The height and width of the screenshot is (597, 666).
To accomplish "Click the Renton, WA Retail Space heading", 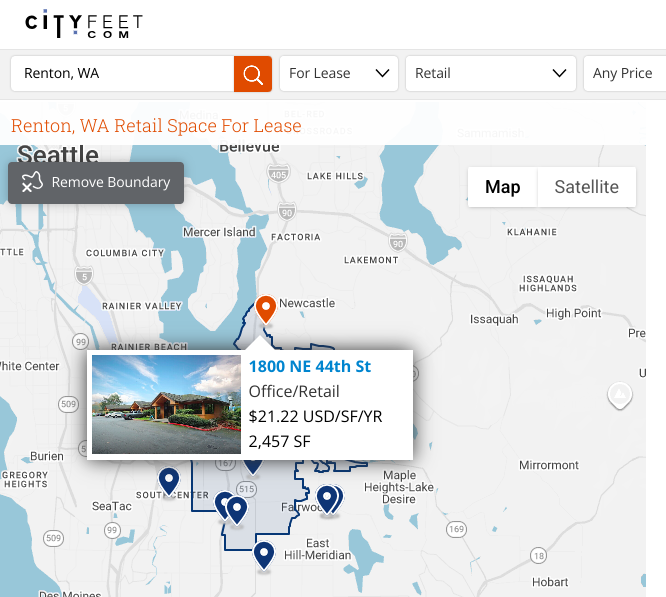I will coord(156,126).
